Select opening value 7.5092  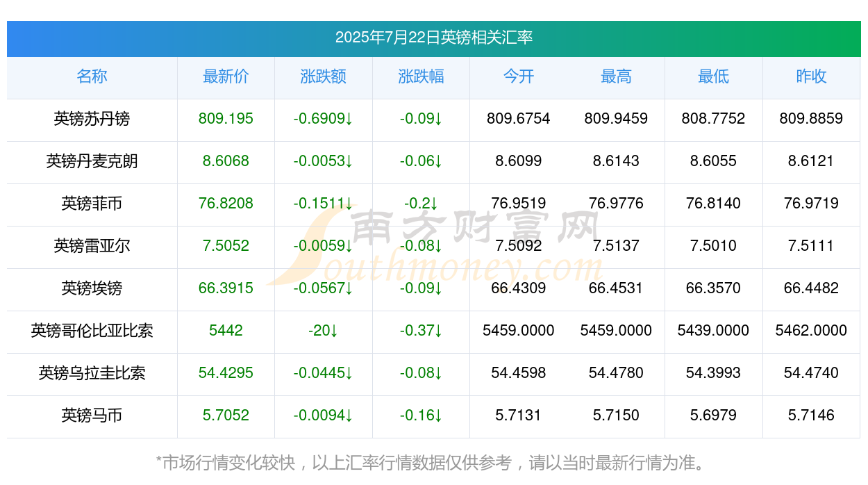(x=519, y=246)
